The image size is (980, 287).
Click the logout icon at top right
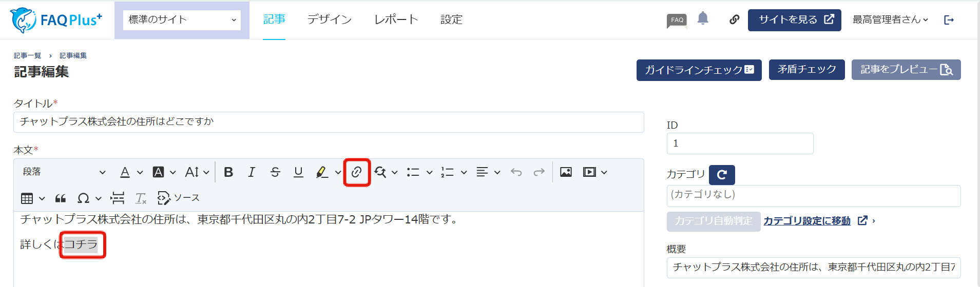pyautogui.click(x=949, y=20)
